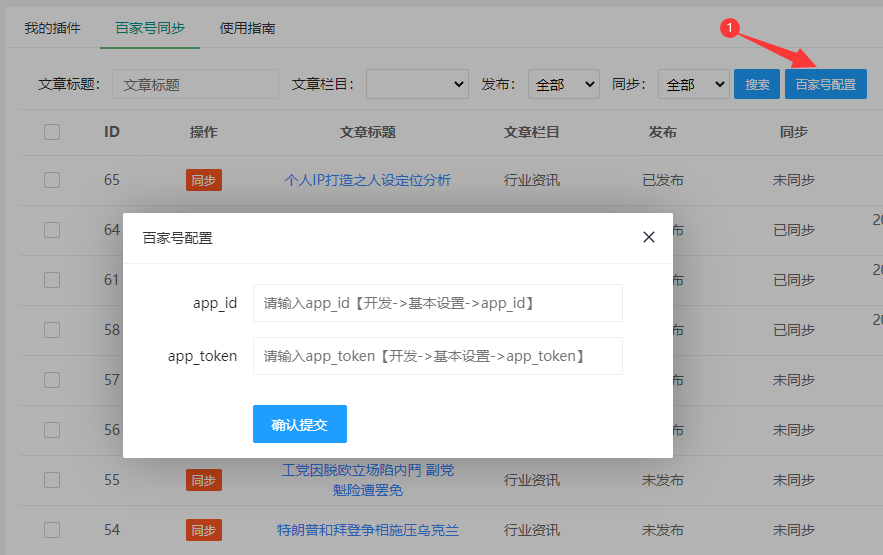Image resolution: width=883 pixels, height=555 pixels.
Task: Check the box for row ID 64
Action: (x=52, y=230)
